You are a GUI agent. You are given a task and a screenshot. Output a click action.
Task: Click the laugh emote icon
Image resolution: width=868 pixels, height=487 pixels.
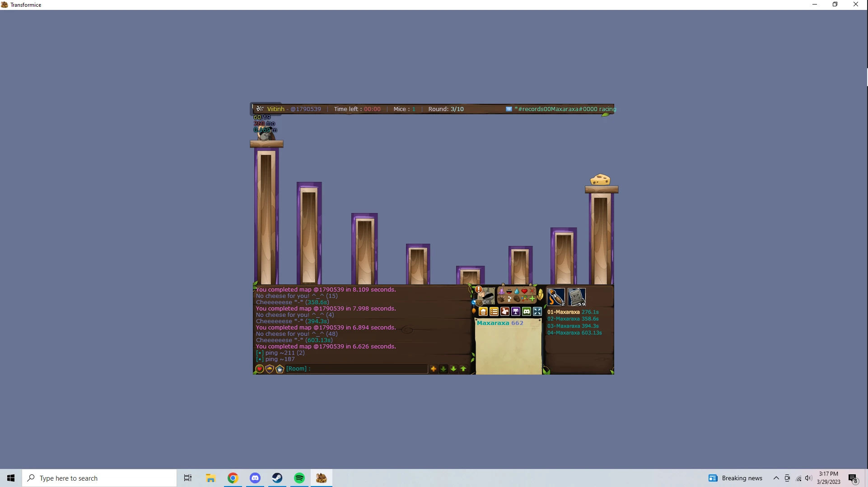tap(509, 292)
